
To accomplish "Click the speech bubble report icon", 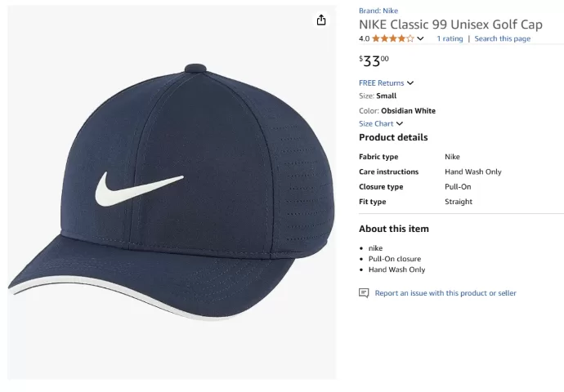I will pos(364,293).
